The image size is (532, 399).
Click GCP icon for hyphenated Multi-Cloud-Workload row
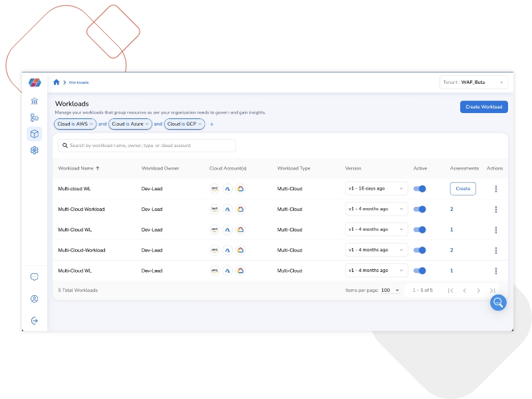pyautogui.click(x=240, y=250)
